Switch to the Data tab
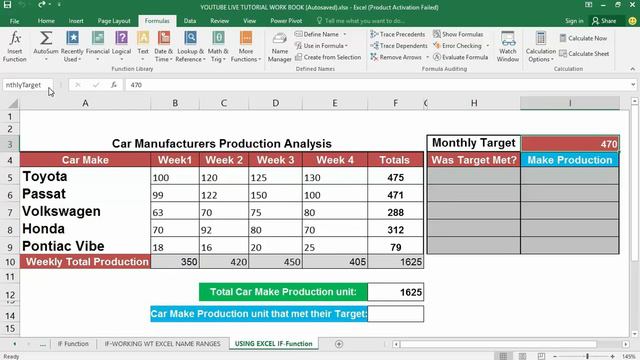This screenshot has height=360, width=640. coord(190,21)
